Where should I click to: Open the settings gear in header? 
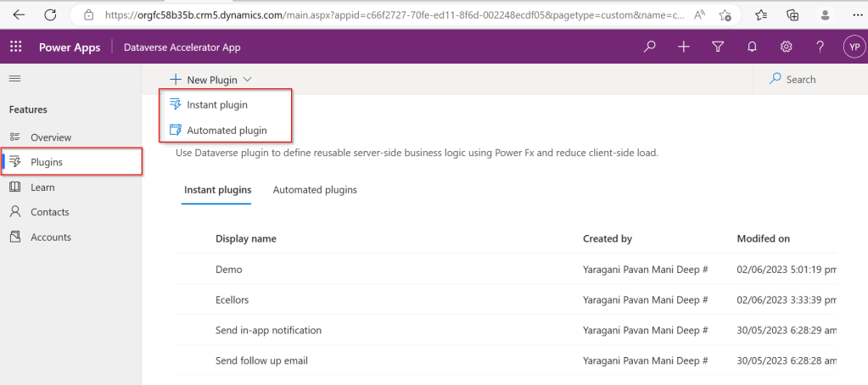[786, 47]
